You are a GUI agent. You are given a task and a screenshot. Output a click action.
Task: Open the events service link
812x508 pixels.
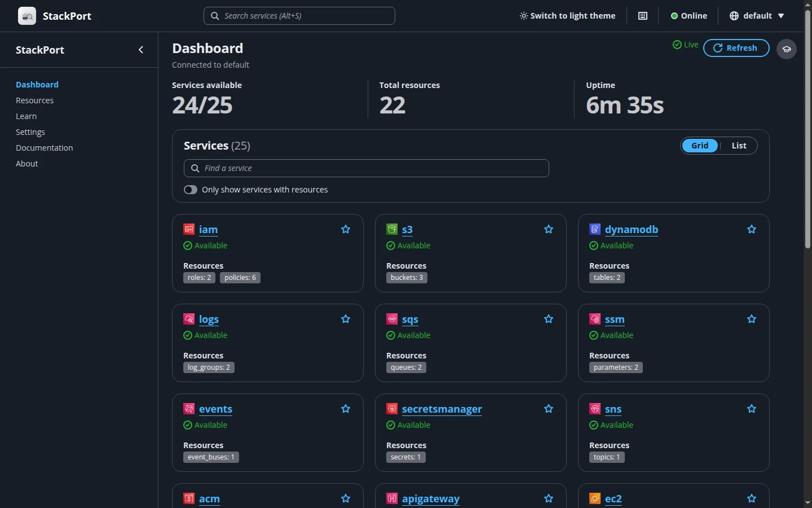[216, 409]
